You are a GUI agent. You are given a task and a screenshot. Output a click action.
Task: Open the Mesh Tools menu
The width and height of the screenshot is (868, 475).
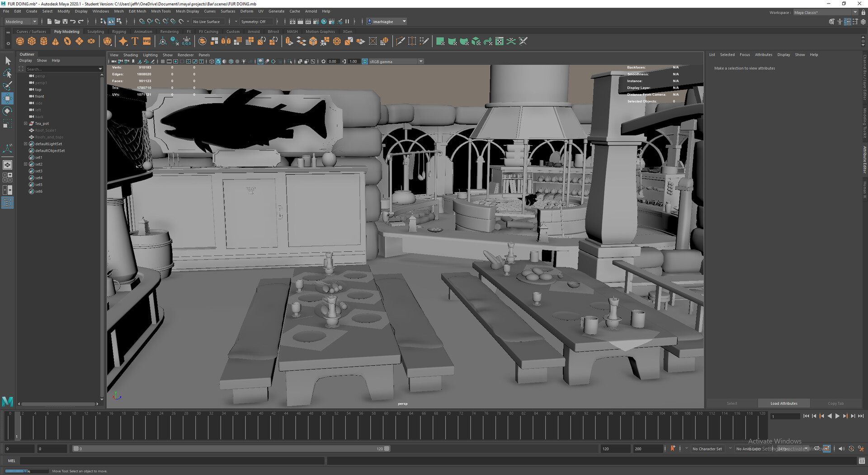tap(160, 11)
